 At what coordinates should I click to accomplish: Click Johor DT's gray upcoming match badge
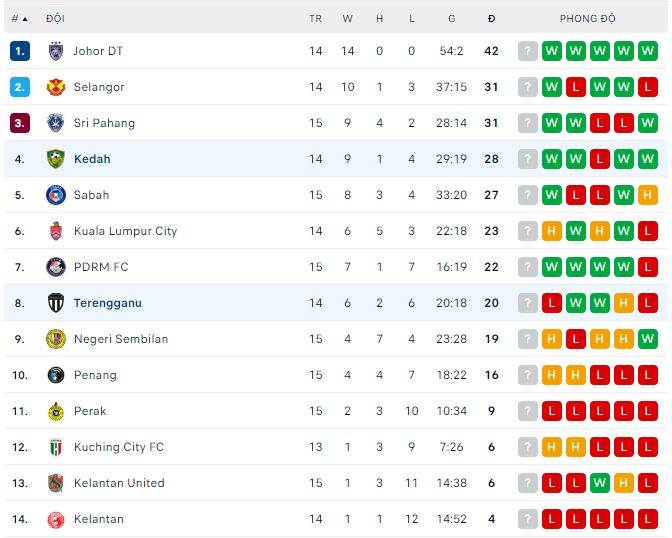tap(528, 51)
